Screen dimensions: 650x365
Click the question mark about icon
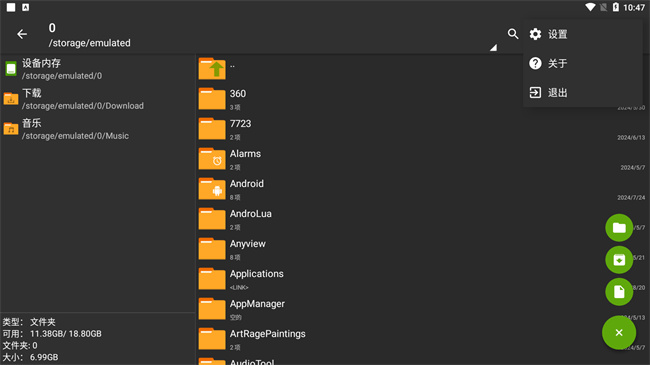click(x=535, y=63)
